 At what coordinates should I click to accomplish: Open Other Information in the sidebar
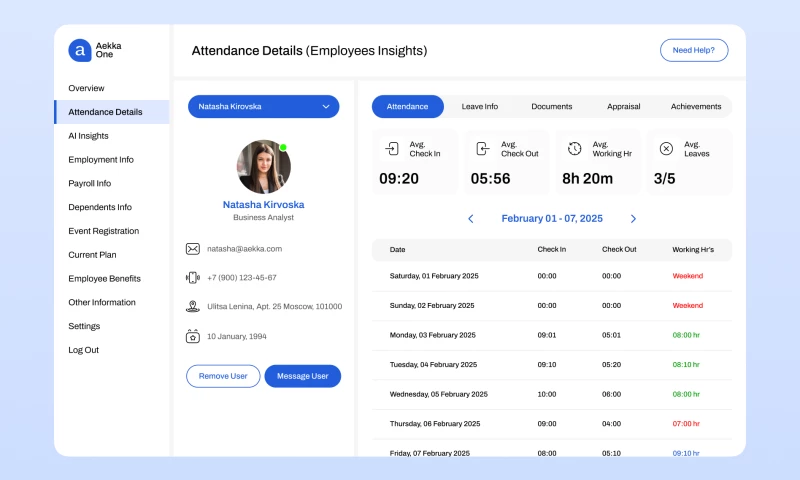pyautogui.click(x=102, y=302)
